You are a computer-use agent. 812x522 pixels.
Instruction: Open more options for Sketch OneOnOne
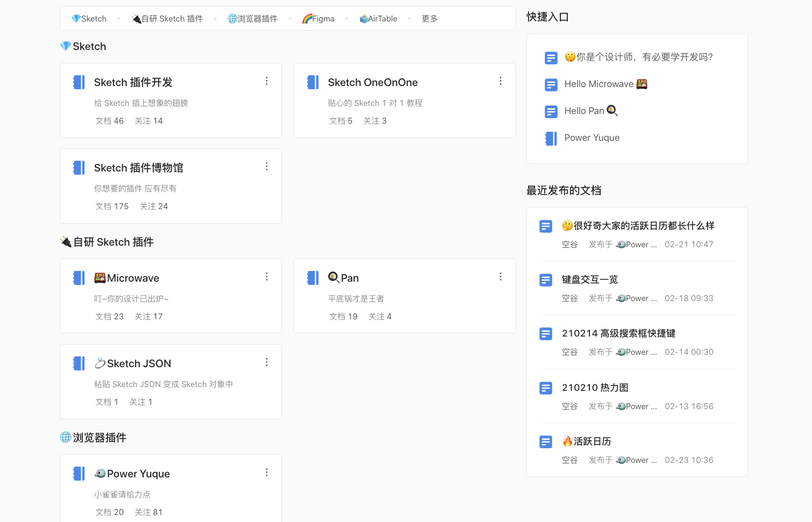tap(501, 81)
